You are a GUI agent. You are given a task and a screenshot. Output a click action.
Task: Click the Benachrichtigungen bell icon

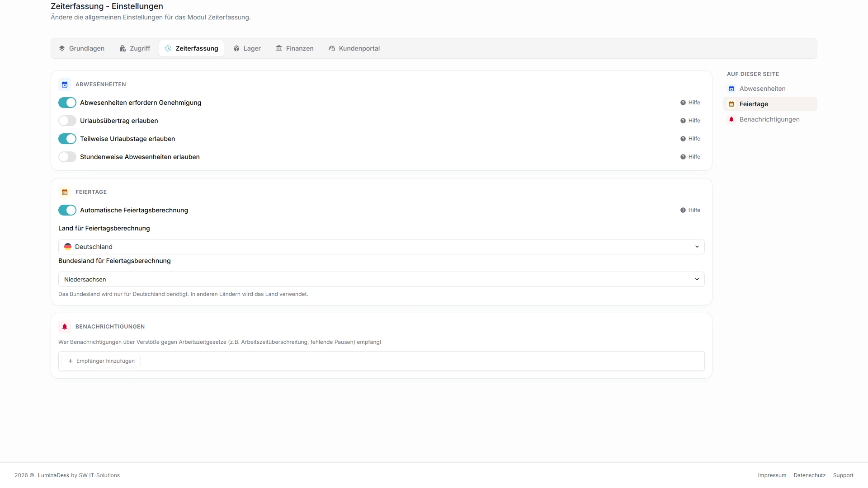65,327
